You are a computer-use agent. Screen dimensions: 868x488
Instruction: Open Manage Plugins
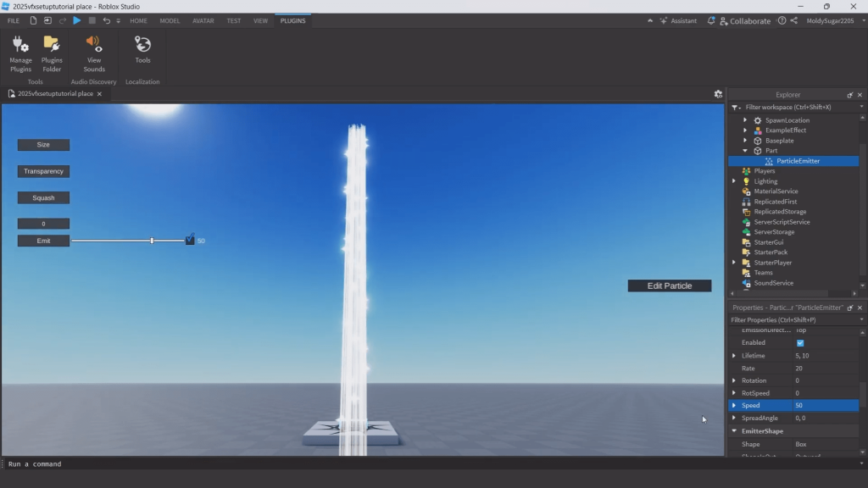[x=20, y=54]
